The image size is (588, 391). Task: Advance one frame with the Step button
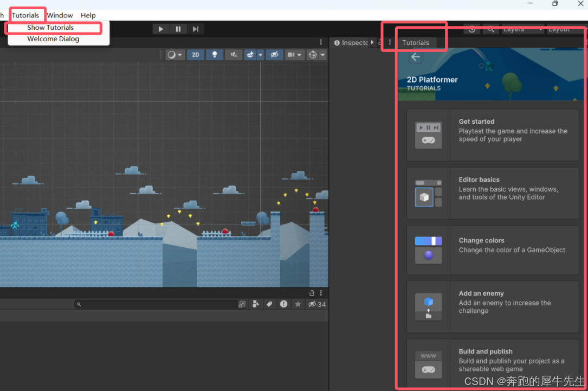click(196, 29)
